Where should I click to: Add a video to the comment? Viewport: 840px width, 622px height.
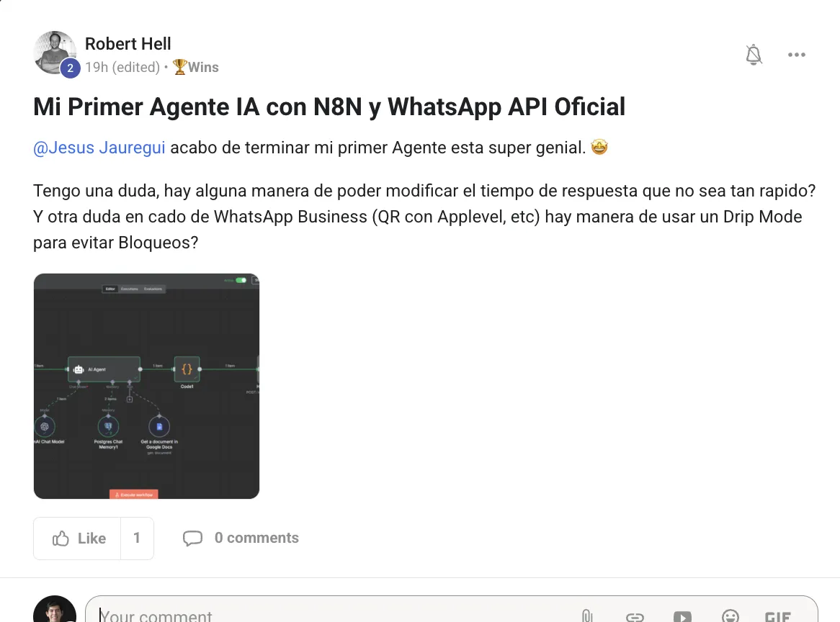click(x=682, y=617)
